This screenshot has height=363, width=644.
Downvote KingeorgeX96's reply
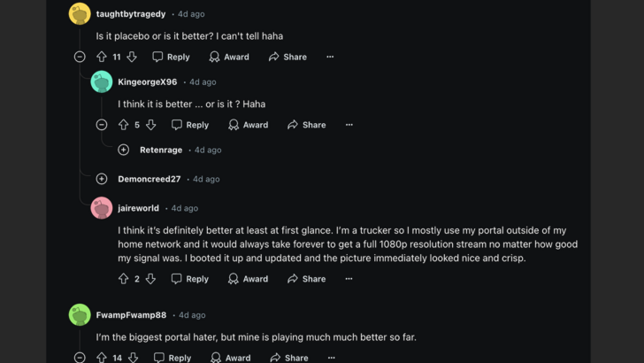pos(150,125)
